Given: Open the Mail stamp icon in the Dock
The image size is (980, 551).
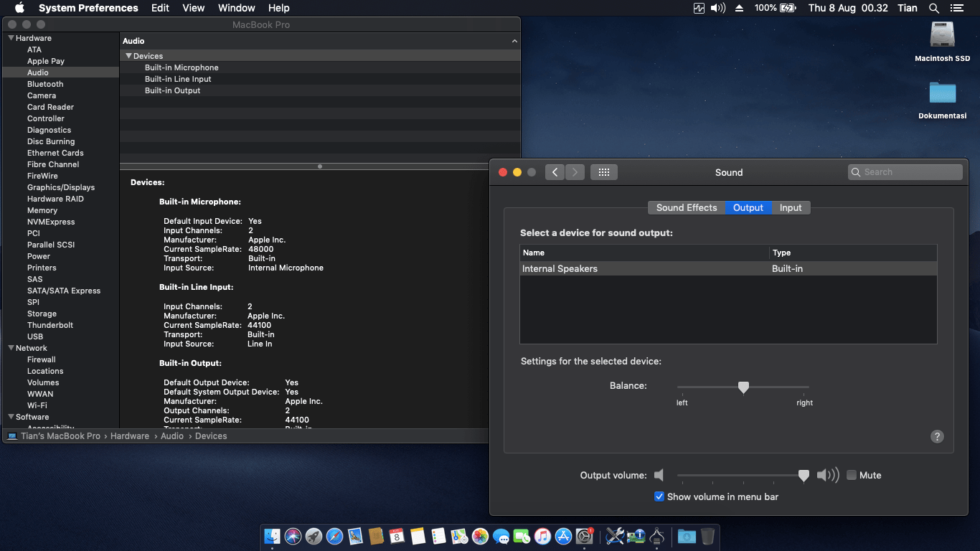Looking at the screenshot, I should point(355,536).
